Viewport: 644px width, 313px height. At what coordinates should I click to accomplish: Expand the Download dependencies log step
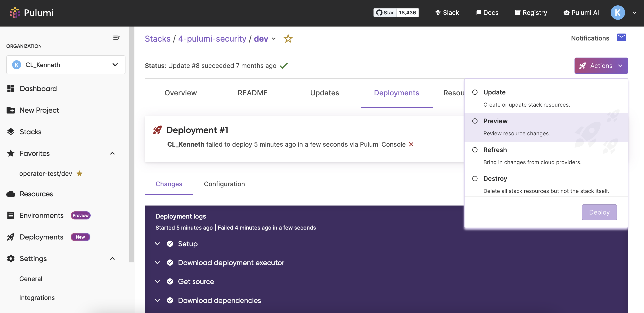[157, 300]
